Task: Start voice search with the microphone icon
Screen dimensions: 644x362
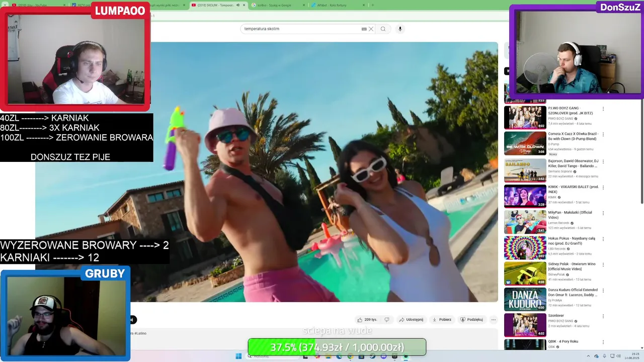Action: click(400, 29)
